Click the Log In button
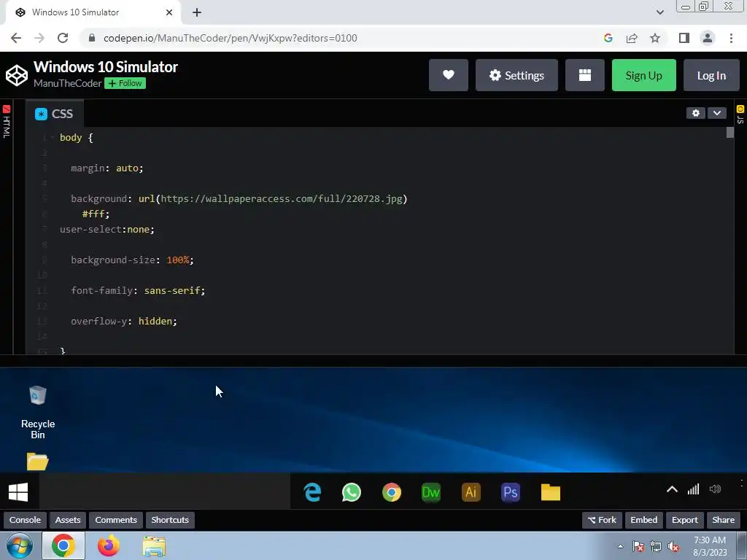Viewport: 747px width, 560px height. (711, 75)
